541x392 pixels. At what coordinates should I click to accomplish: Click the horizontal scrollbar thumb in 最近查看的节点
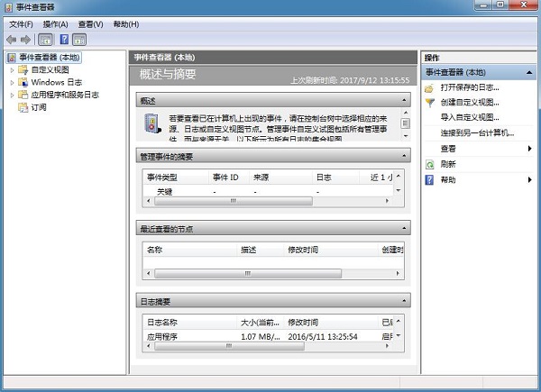(x=248, y=274)
